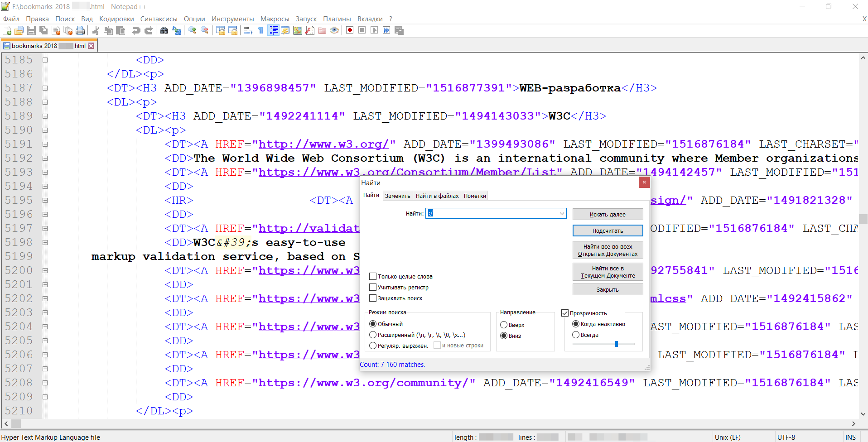Click the Print toolbar icon
The height and width of the screenshot is (442, 868).
tap(80, 30)
